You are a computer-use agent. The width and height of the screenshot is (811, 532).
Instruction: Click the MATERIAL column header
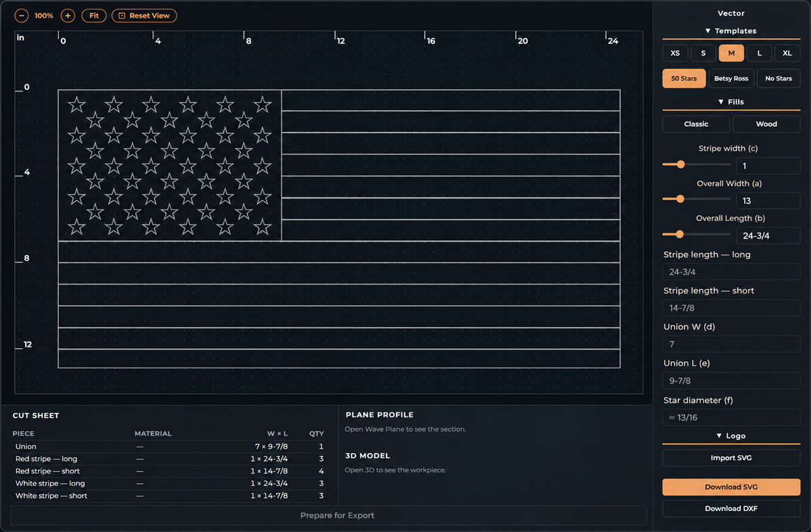click(153, 434)
